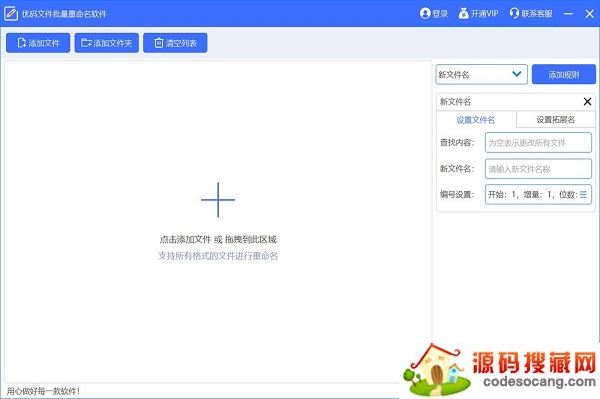This screenshot has width=600, height=399.
Task: Expand the 新文件名 rule type dropdown
Action: click(x=481, y=74)
